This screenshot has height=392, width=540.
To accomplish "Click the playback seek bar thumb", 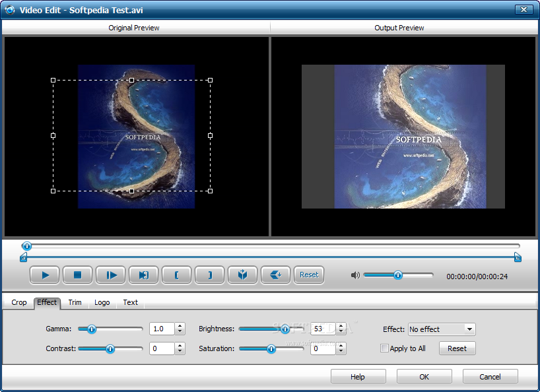I will pos(26,246).
